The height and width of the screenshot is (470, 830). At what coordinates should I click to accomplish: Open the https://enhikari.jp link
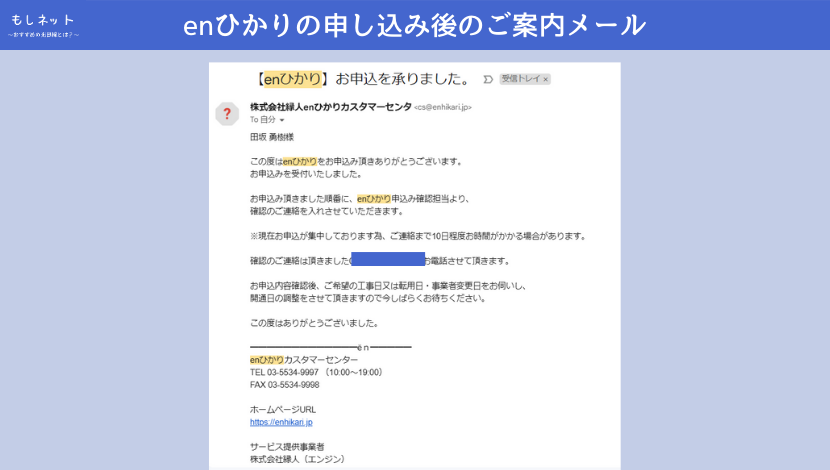281,422
